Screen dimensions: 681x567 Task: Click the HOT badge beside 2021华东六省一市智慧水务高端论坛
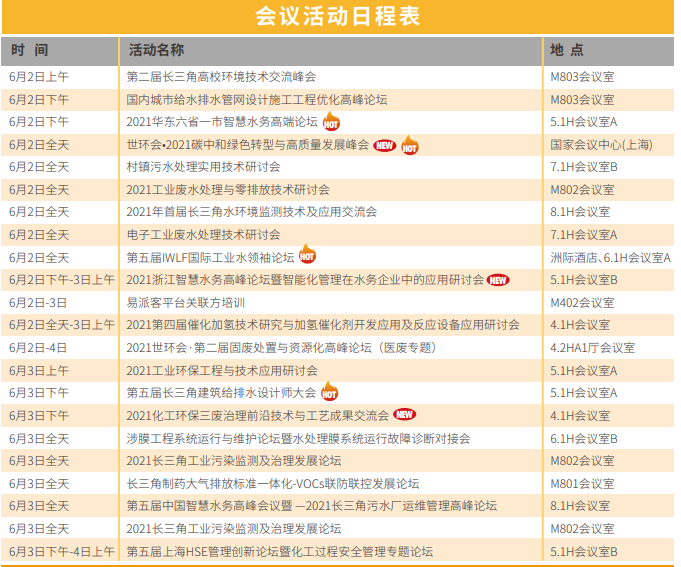pyautogui.click(x=331, y=122)
